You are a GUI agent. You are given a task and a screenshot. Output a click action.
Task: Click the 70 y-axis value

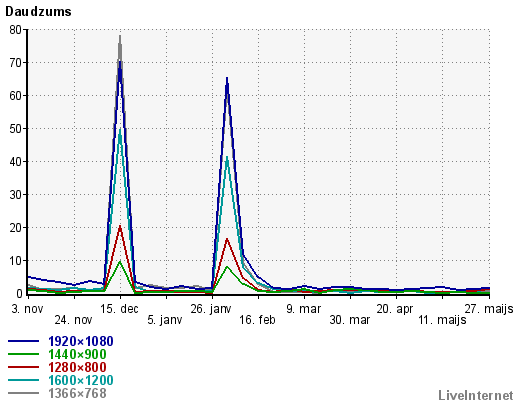[16, 63]
